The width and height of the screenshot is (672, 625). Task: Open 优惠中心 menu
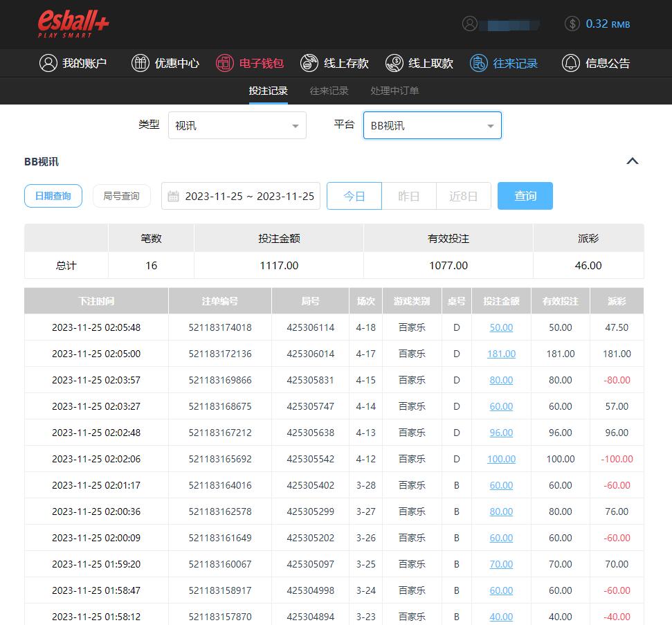(165, 63)
